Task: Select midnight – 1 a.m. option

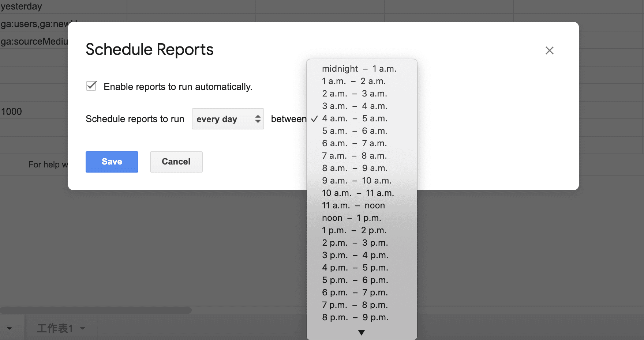Action: tap(359, 69)
